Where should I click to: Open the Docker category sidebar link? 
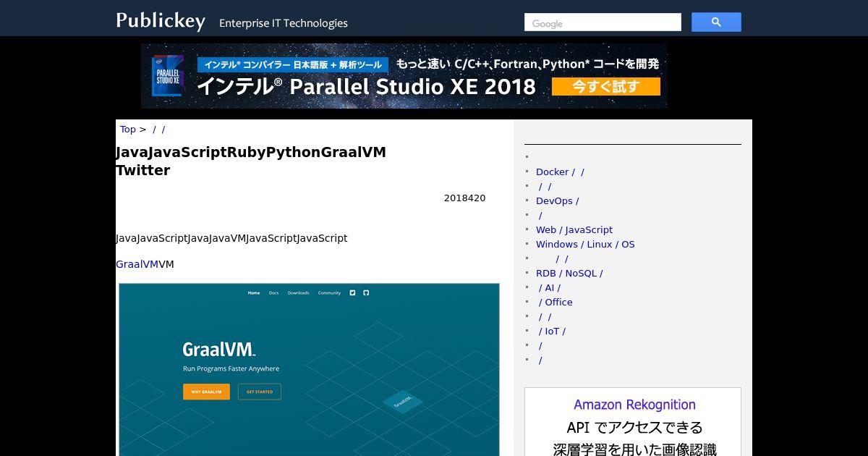click(560, 172)
